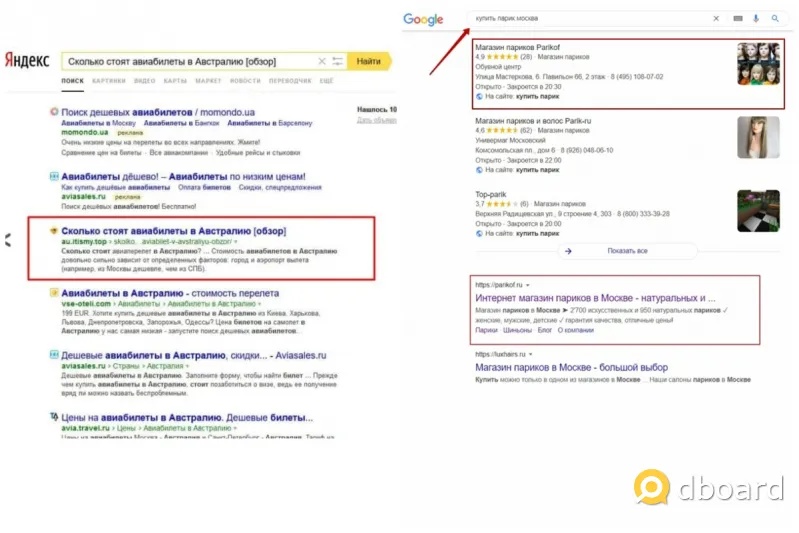Clear the Yandex search field with X
The image size is (799, 533).
tap(322, 61)
